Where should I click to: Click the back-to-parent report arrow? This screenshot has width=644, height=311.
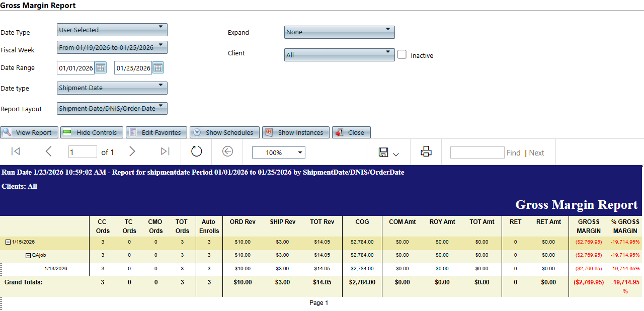[x=228, y=152]
